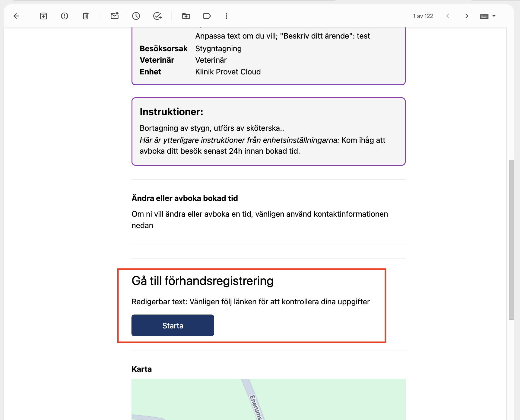Open the Move to folder icon
Image resolution: width=520 pixels, height=420 pixels.
point(186,16)
